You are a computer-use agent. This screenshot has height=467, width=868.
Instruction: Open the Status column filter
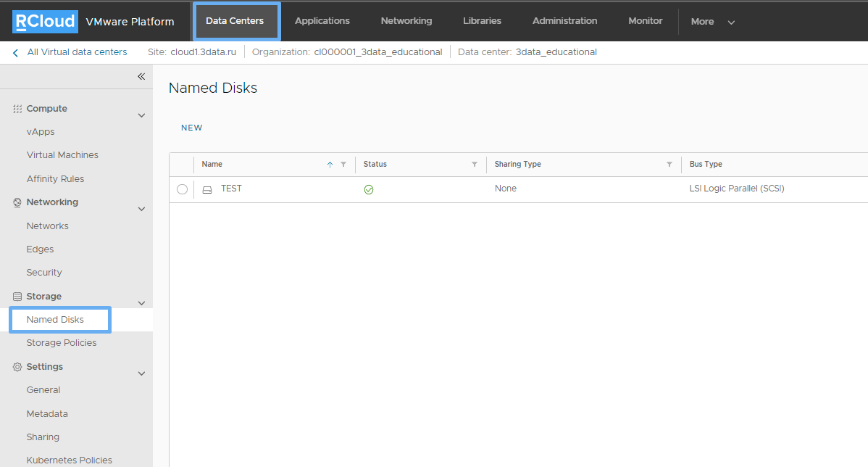coord(475,165)
